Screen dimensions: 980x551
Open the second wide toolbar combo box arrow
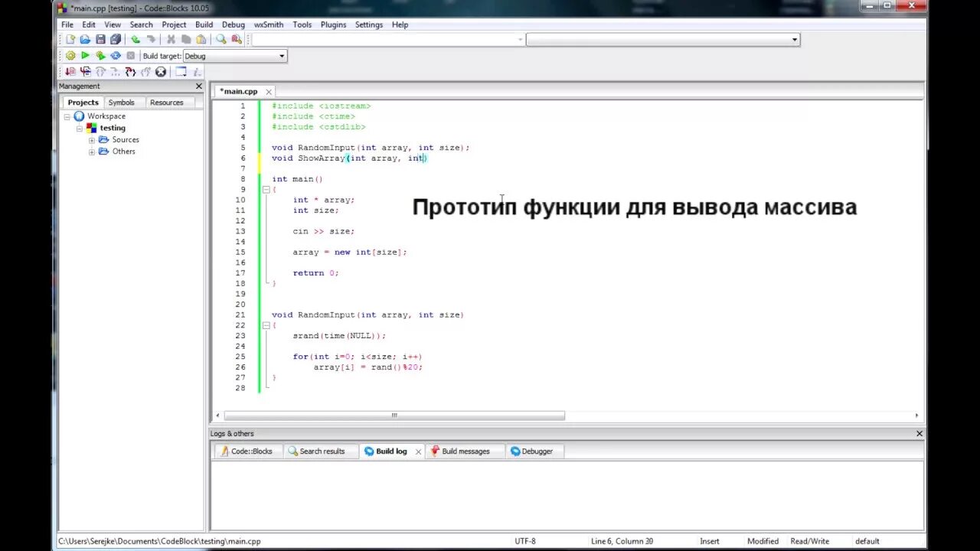pyautogui.click(x=795, y=39)
